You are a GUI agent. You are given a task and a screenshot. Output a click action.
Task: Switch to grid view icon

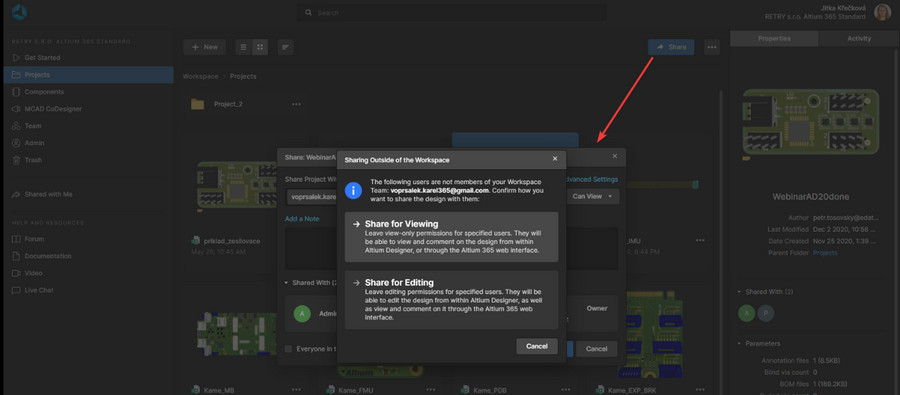(x=260, y=47)
